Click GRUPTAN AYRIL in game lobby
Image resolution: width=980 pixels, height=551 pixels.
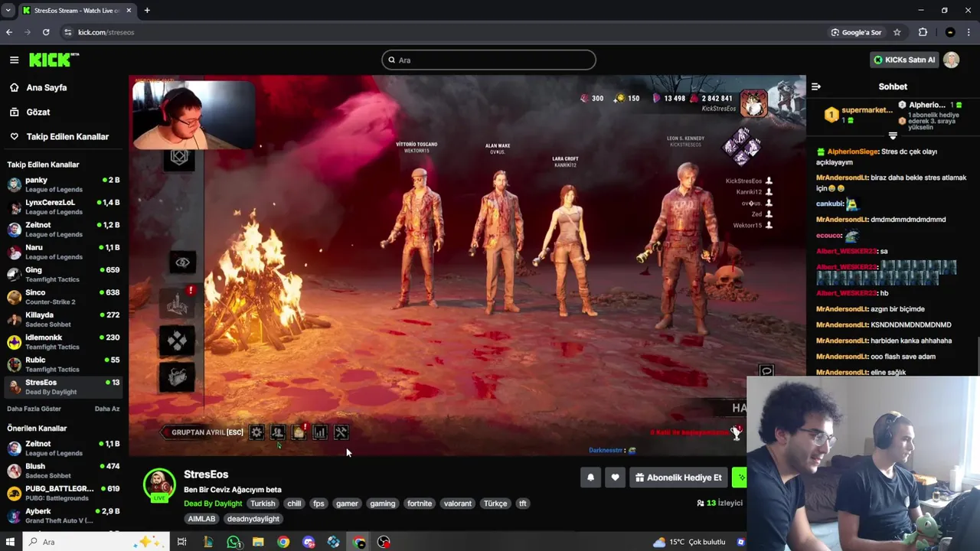point(204,432)
